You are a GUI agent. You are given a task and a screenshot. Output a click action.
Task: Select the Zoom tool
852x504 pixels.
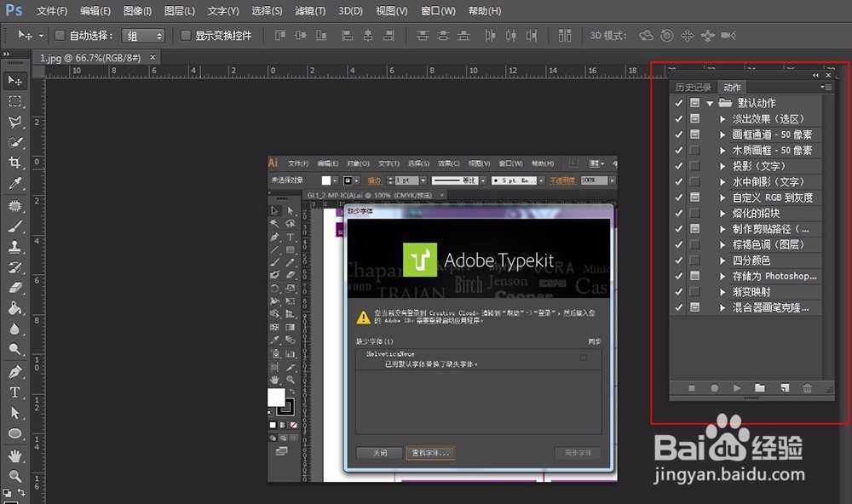click(14, 476)
